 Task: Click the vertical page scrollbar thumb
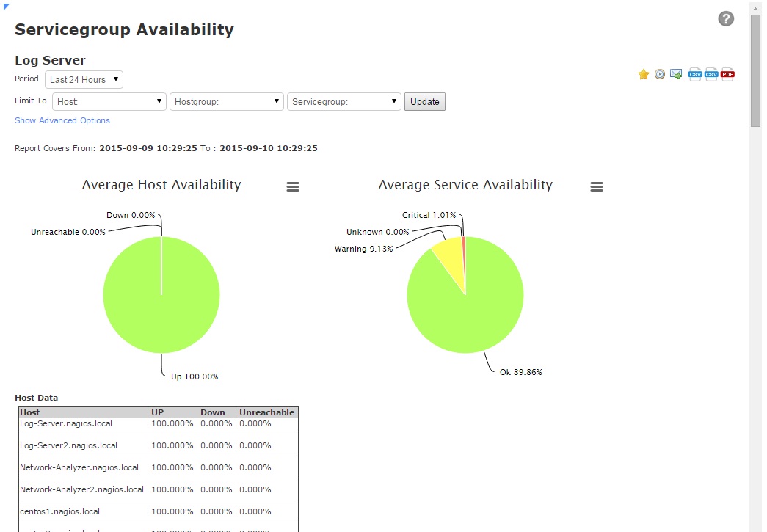pos(755,70)
